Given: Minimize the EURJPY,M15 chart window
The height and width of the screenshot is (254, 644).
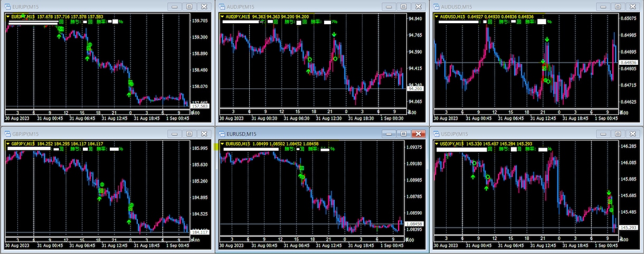Looking at the screenshot, I should 174,7.
